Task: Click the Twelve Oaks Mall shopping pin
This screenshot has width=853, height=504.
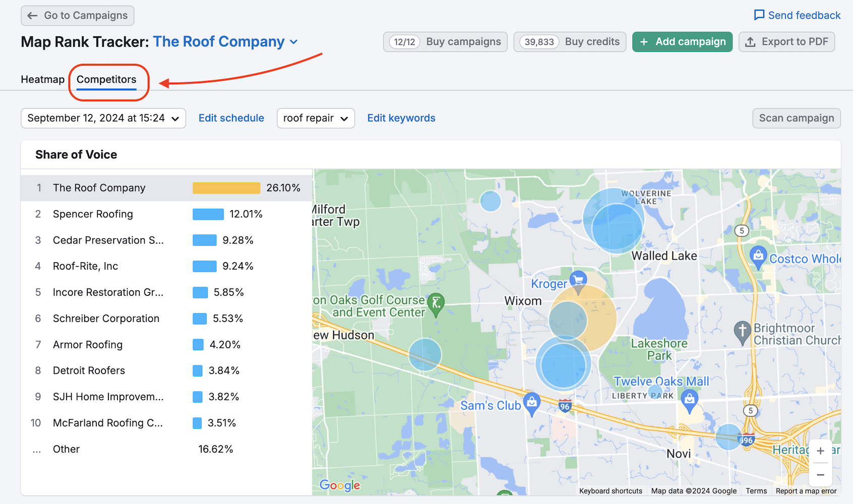Action: click(689, 400)
